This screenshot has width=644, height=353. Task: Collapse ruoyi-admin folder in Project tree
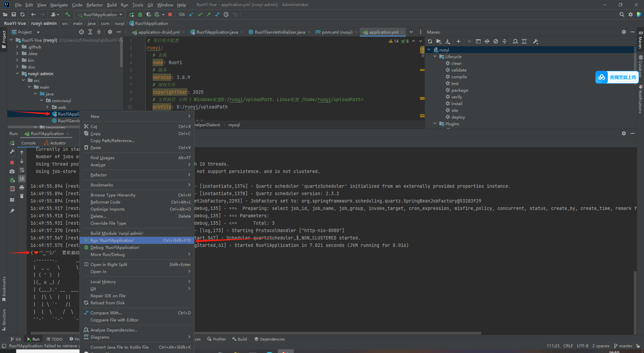click(x=17, y=74)
